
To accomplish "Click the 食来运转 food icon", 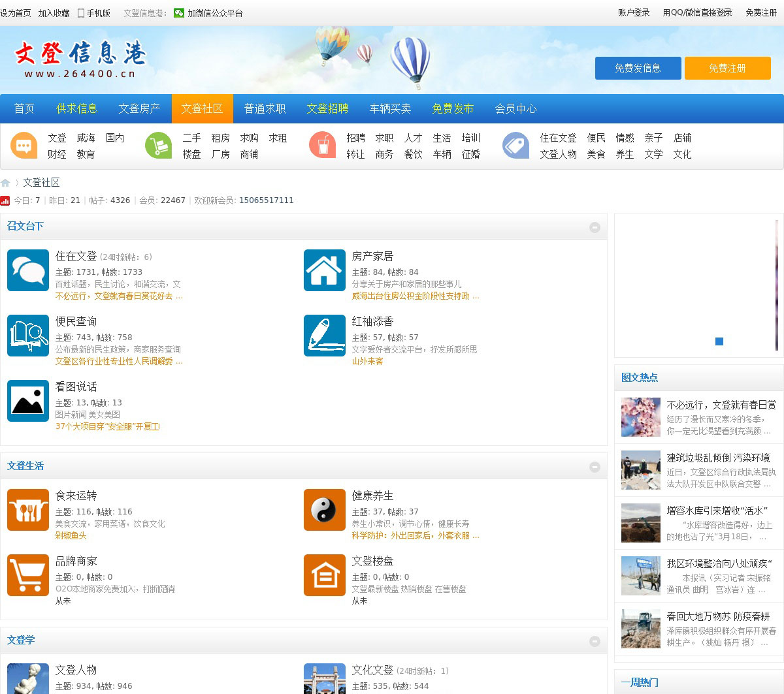I will (x=28, y=510).
